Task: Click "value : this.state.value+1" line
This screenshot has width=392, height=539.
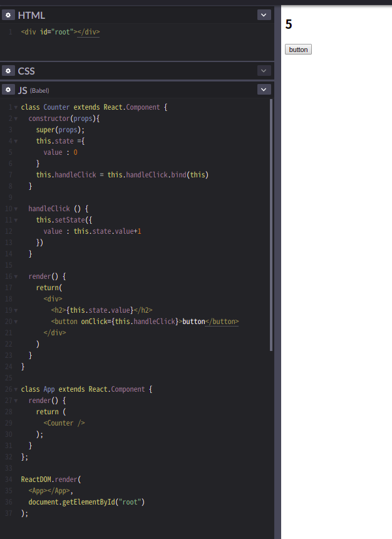Action: [93, 231]
